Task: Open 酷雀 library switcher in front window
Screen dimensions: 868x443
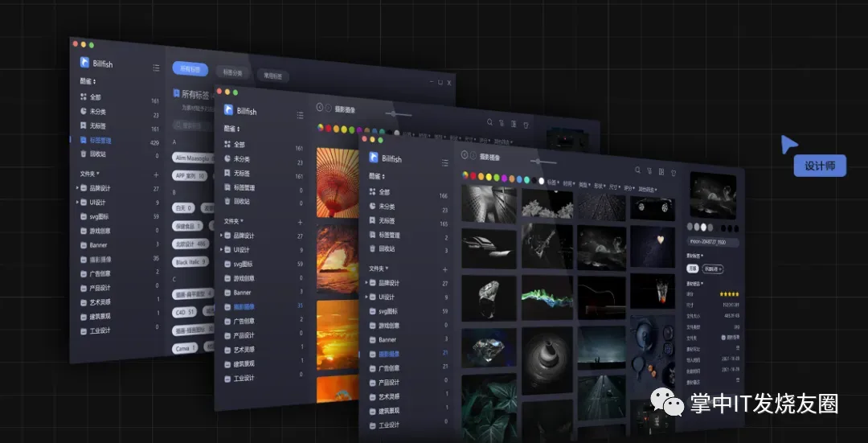Action: pyautogui.click(x=376, y=176)
